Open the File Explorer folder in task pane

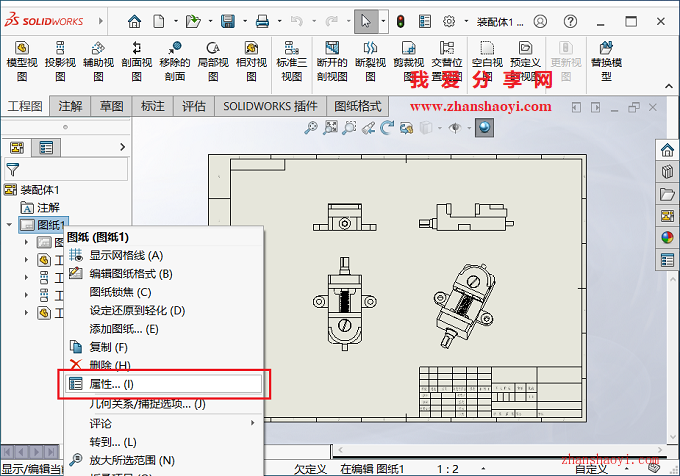point(667,194)
